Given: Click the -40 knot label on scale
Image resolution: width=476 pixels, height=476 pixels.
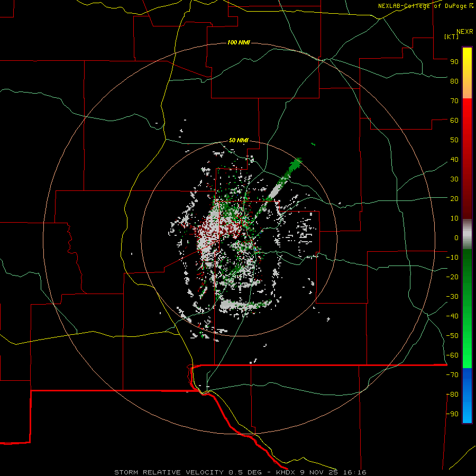Looking at the screenshot, I should coord(452,316).
